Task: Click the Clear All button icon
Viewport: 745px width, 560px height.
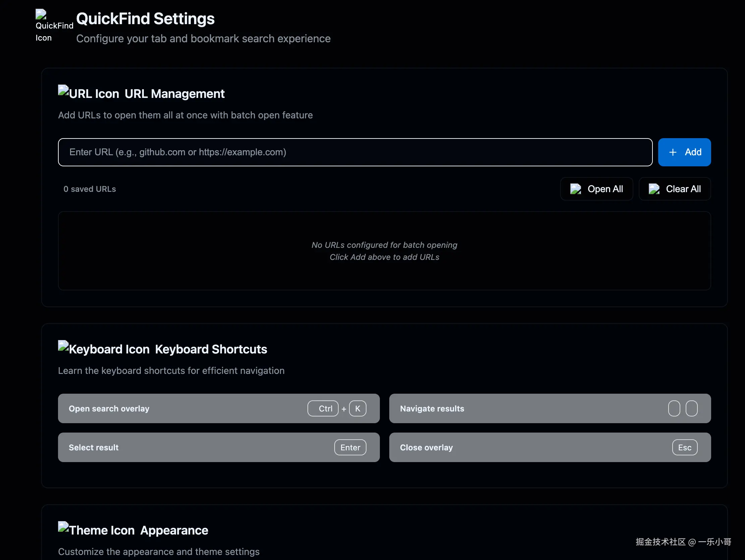Action: point(654,189)
